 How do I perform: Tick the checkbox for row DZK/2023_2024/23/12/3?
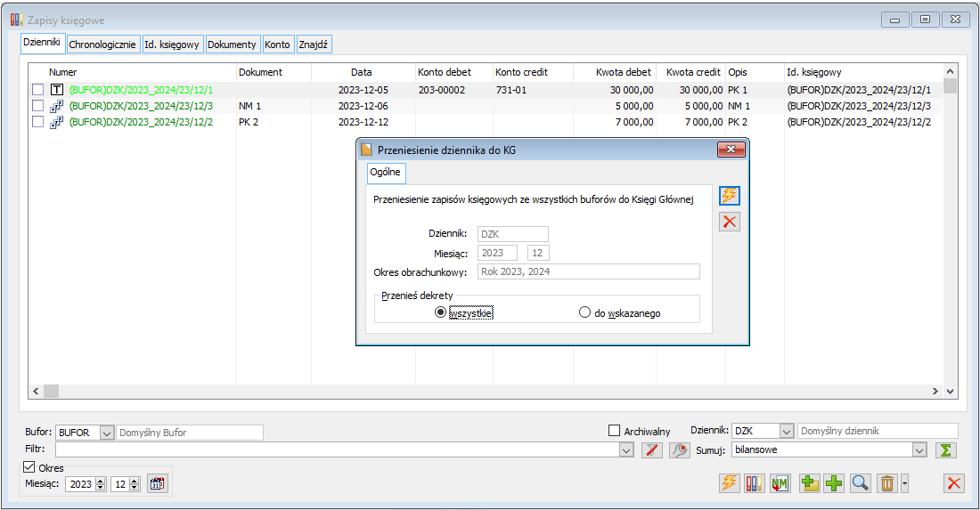tap(38, 106)
